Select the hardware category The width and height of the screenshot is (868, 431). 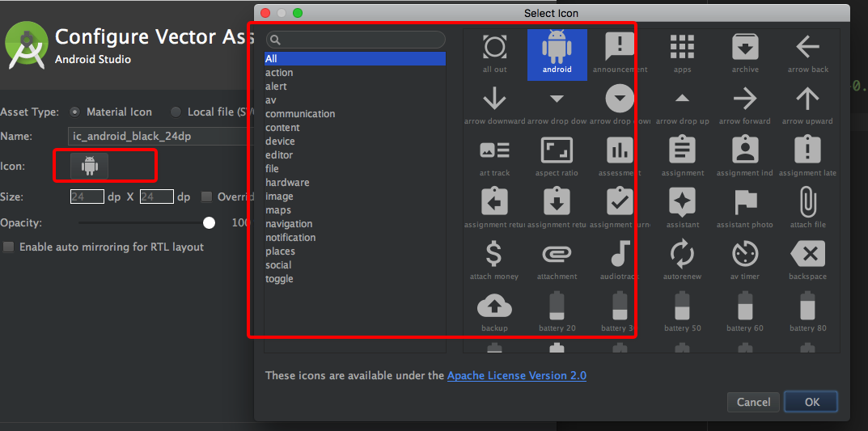pos(355,182)
